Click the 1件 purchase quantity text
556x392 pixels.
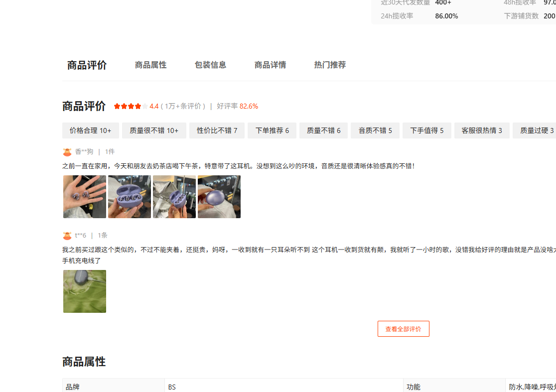[110, 152]
